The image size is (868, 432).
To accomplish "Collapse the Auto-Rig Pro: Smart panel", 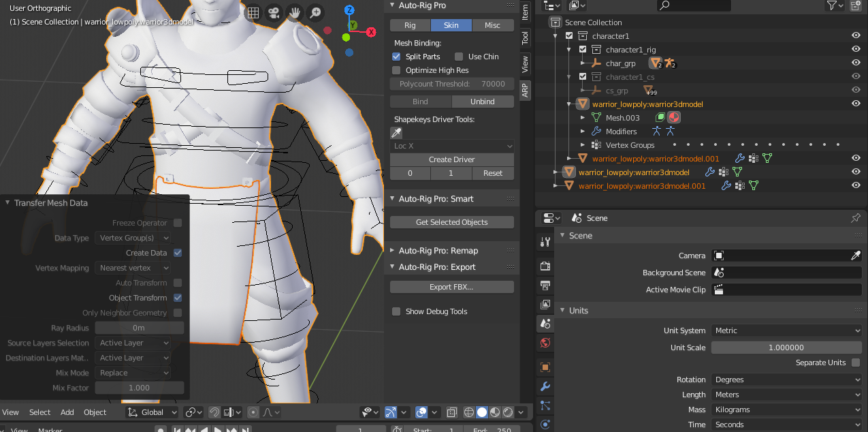I will (x=392, y=199).
